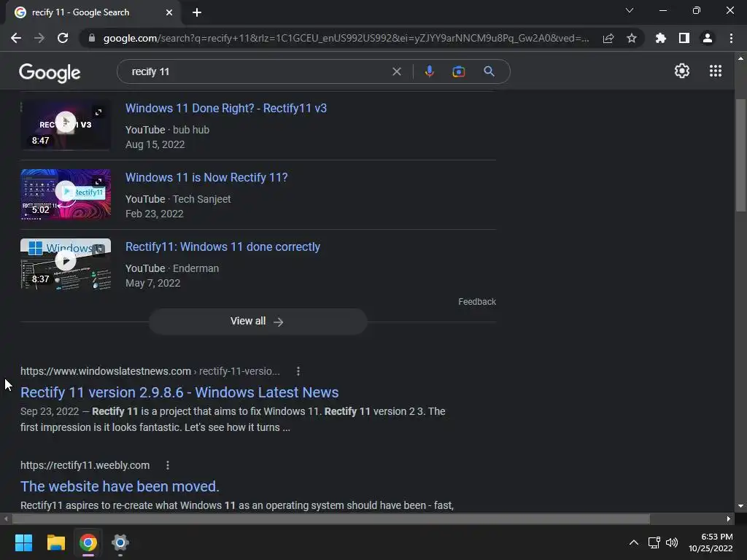Open the Chrome profile avatar
Screen dimensions: 747x560
point(708,38)
